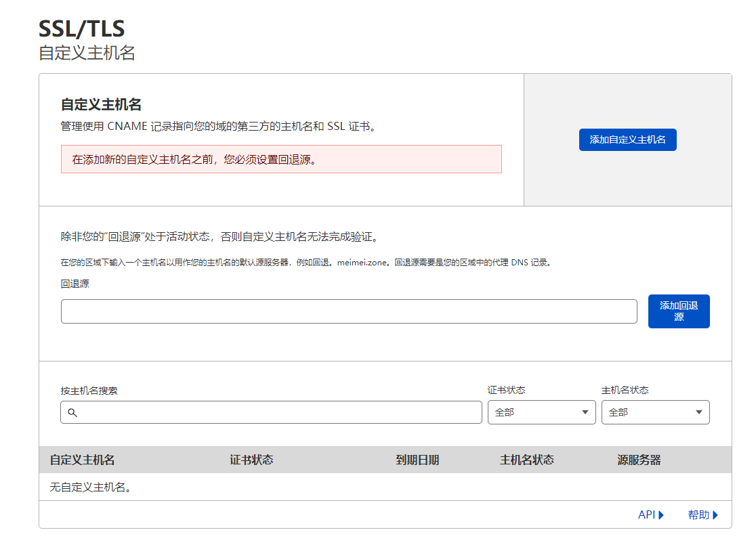This screenshot has height=549, width=756.
Task: Click the 无自定义主机名 empty table row
Action: [90, 487]
